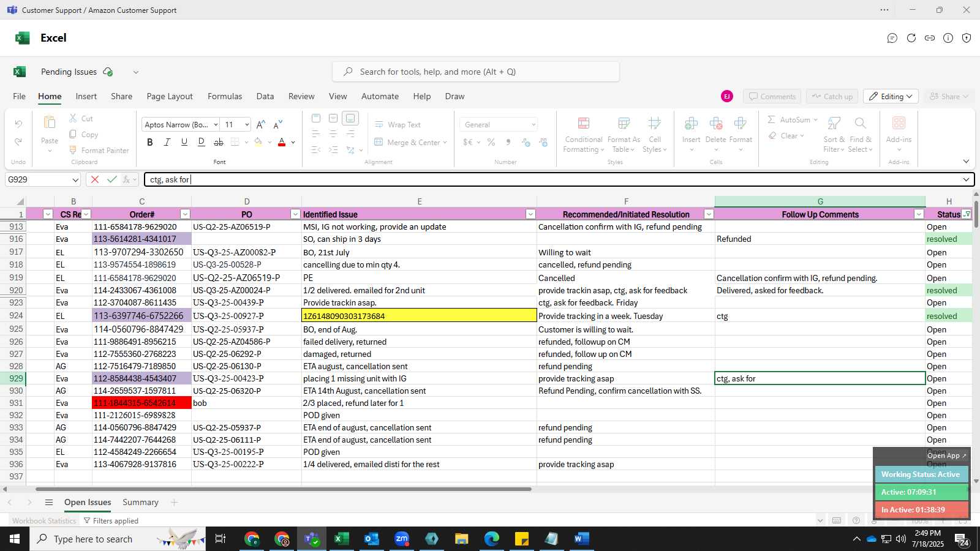Switch to the Review tab
This screenshot has height=551, width=980.
coord(301,96)
